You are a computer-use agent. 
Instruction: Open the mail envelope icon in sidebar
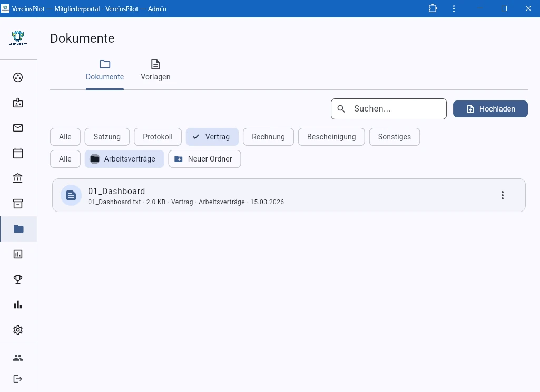coord(18,128)
